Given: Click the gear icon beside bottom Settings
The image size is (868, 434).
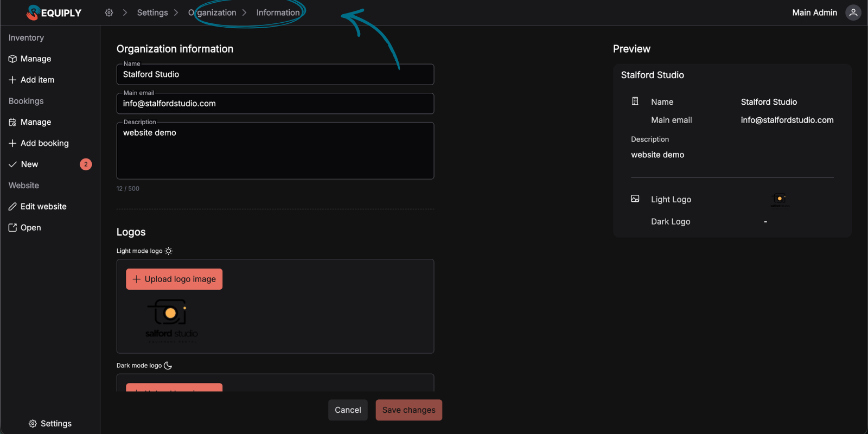Looking at the screenshot, I should (33, 424).
